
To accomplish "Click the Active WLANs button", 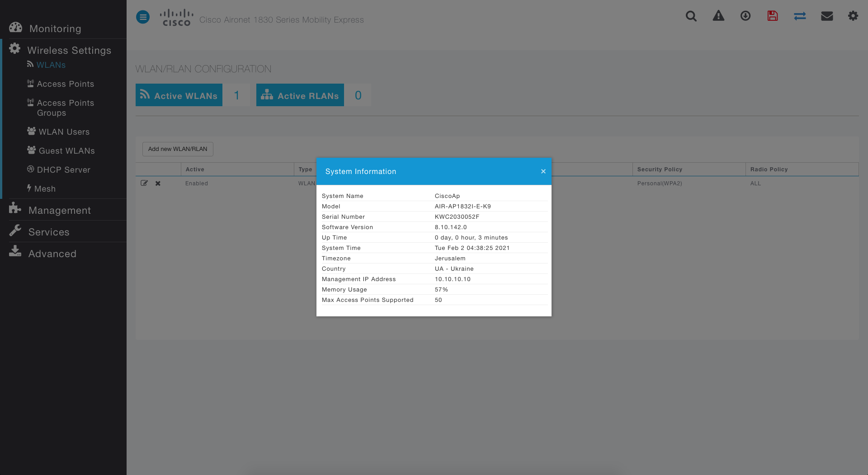I will 179,95.
